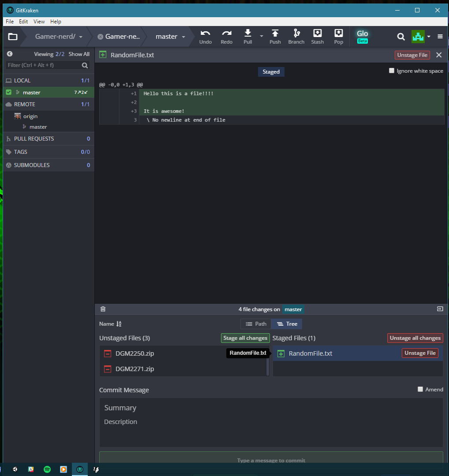Image resolution: width=449 pixels, height=476 pixels.
Task: Close the RandomFile.txt diff view
Action: tap(439, 55)
